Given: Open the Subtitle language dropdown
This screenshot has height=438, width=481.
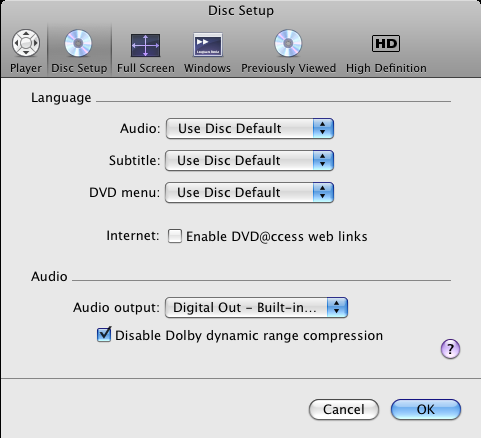Looking at the screenshot, I should (249, 160).
